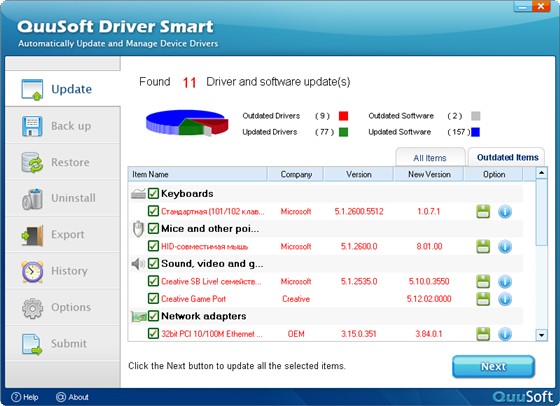This screenshot has height=406, width=560.
Task: Uncheck the Network adapters group checkbox
Action: click(153, 316)
